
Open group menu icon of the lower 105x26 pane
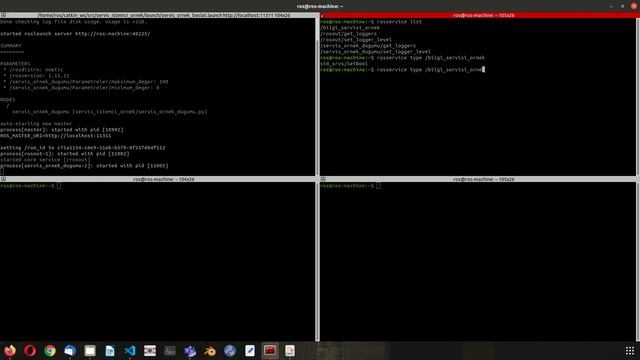coord(323,179)
